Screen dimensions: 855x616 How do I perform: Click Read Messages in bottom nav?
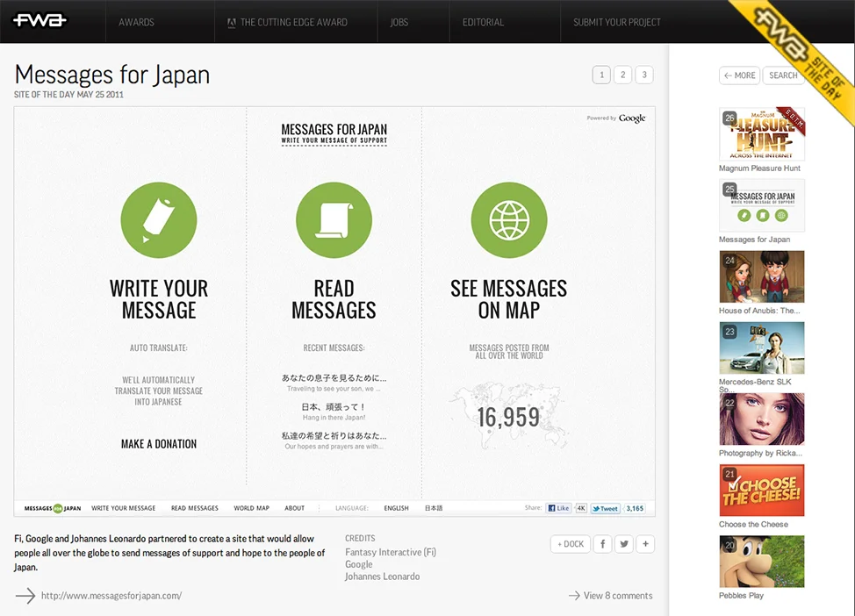pyautogui.click(x=195, y=508)
